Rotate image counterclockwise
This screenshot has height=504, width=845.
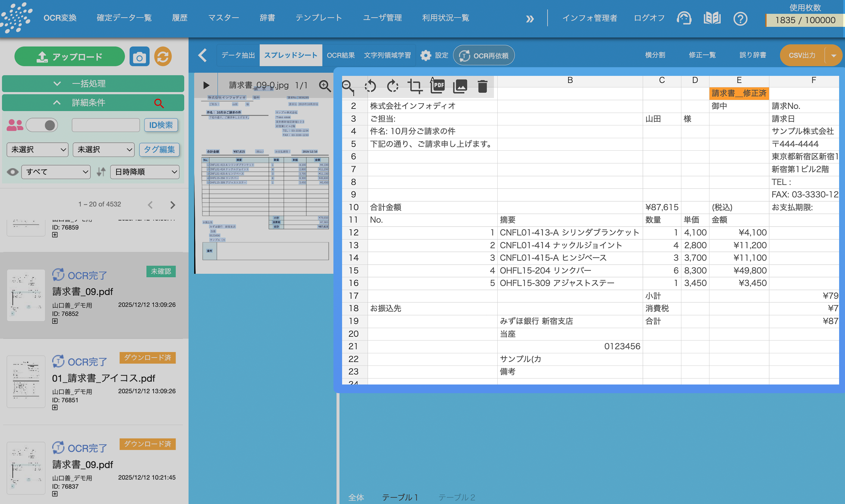370,86
